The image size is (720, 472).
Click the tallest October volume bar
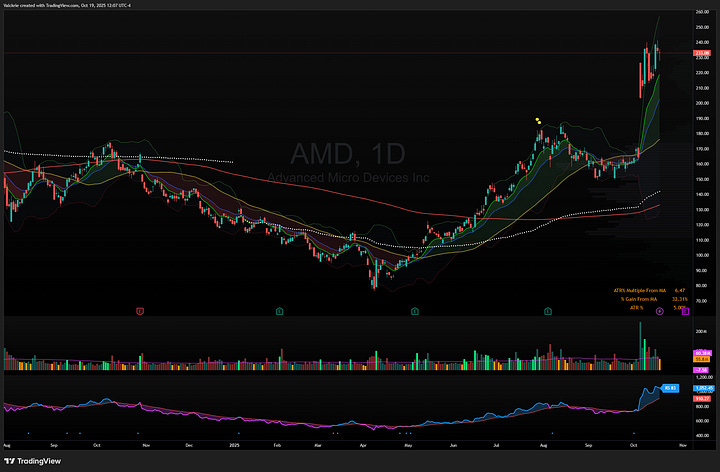[640, 346]
